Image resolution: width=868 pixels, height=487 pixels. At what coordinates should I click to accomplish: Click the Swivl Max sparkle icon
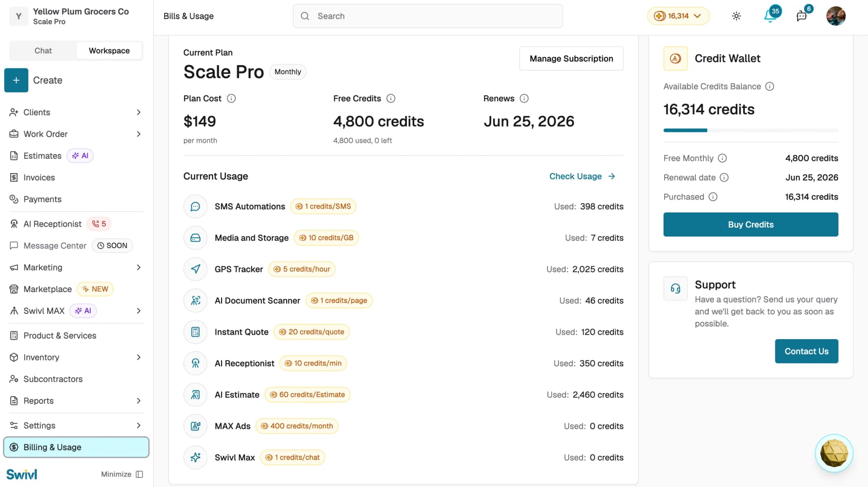click(195, 458)
